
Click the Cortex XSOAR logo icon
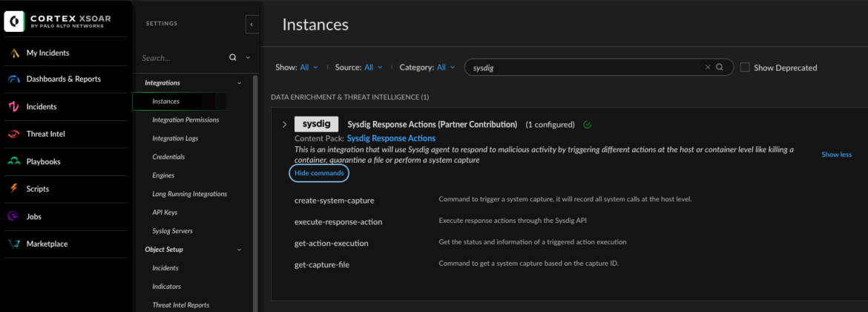14,21
